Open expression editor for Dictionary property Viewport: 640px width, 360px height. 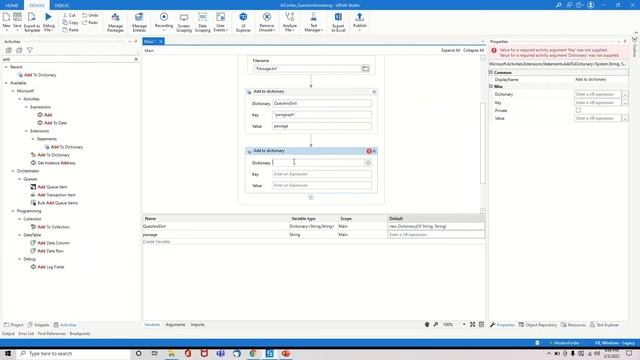click(624, 94)
